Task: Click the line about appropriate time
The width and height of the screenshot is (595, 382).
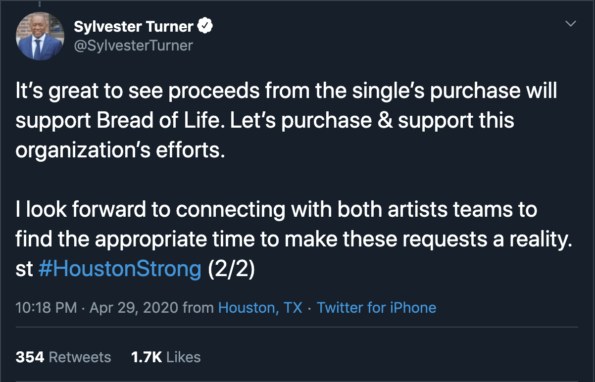Action: pyautogui.click(x=294, y=239)
